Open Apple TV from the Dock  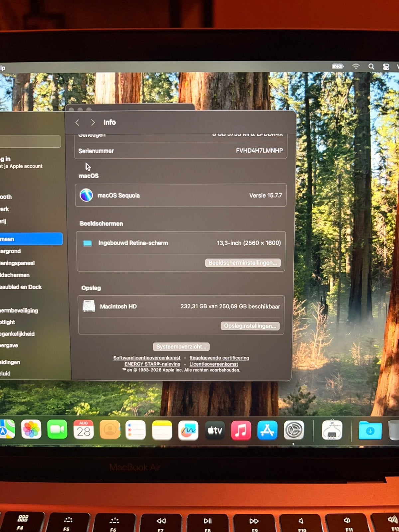(215, 430)
